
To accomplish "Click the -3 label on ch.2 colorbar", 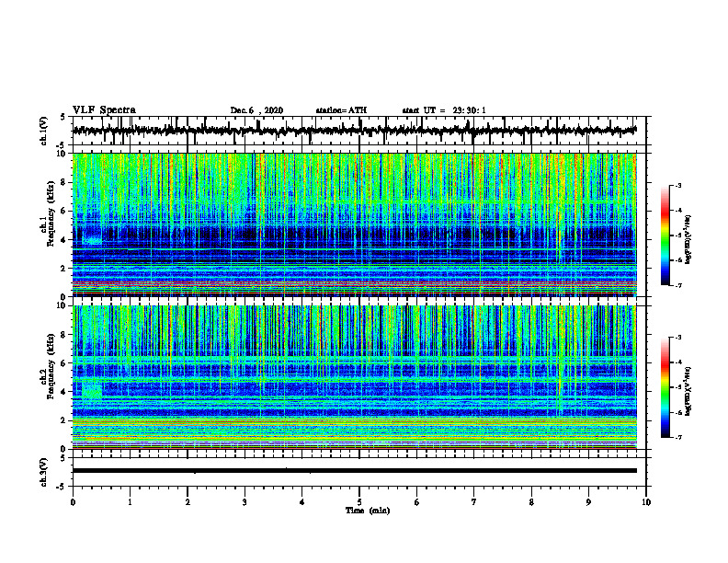I will coord(678,338).
